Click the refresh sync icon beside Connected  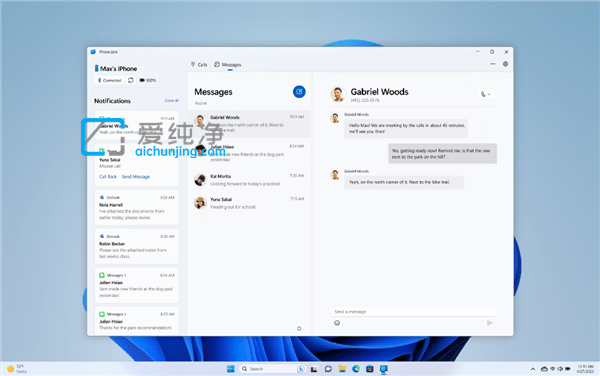point(130,80)
